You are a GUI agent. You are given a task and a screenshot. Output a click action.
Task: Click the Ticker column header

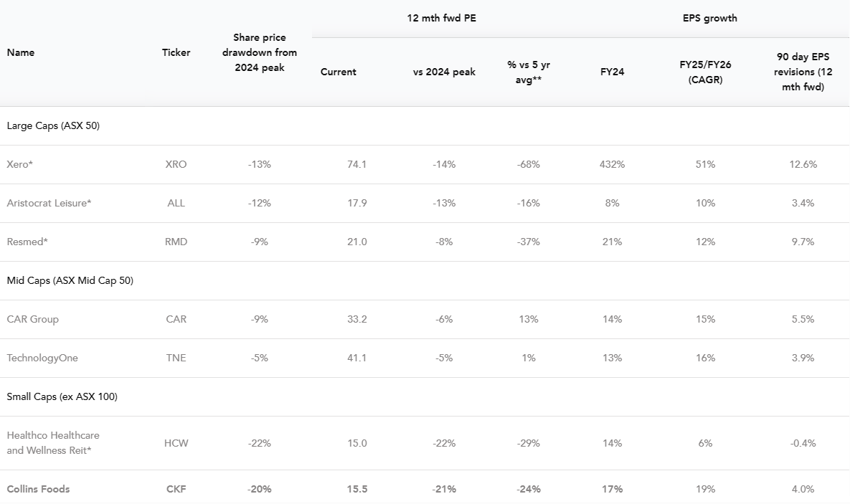click(176, 52)
